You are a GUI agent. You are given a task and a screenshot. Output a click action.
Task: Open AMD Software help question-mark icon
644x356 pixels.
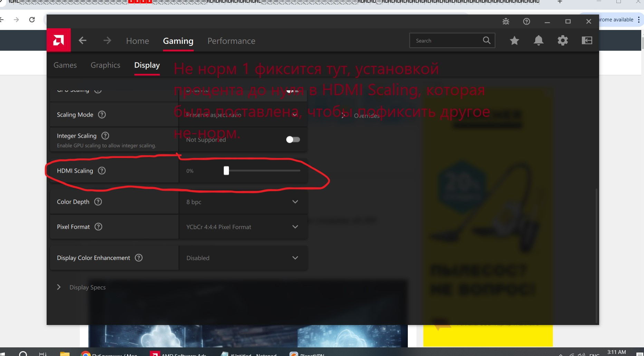coord(527,21)
